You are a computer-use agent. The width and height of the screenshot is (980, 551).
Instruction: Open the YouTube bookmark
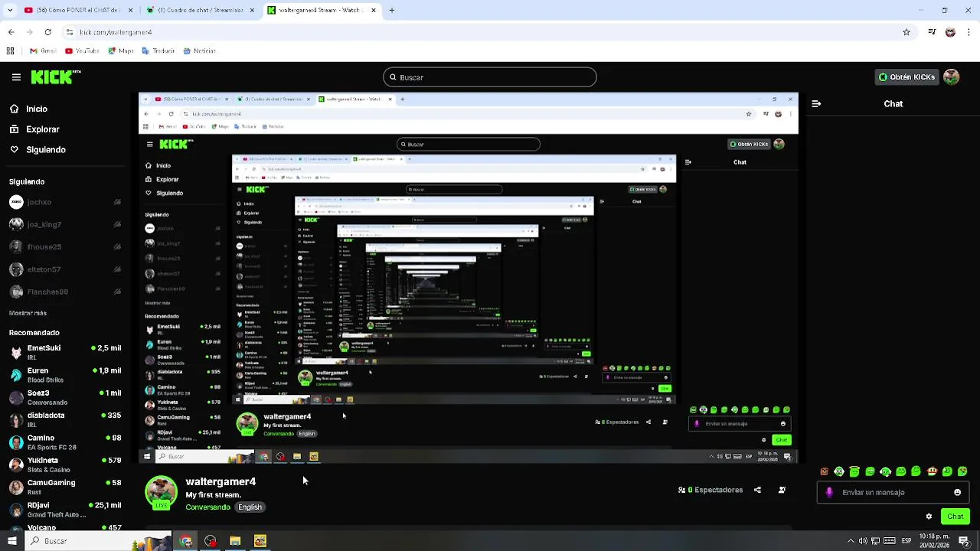(82, 51)
